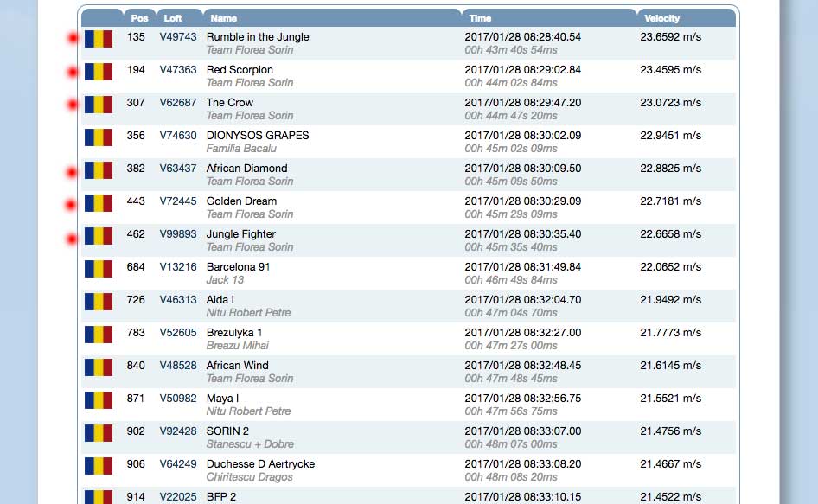Open loft link V13216
Viewport: 818px width, 504px height.
coord(178,267)
